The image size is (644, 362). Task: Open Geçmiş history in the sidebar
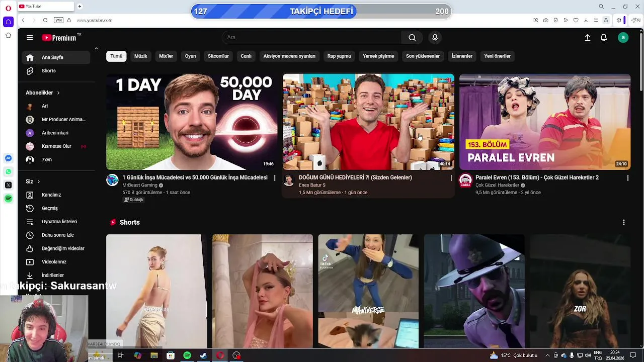[50, 208]
